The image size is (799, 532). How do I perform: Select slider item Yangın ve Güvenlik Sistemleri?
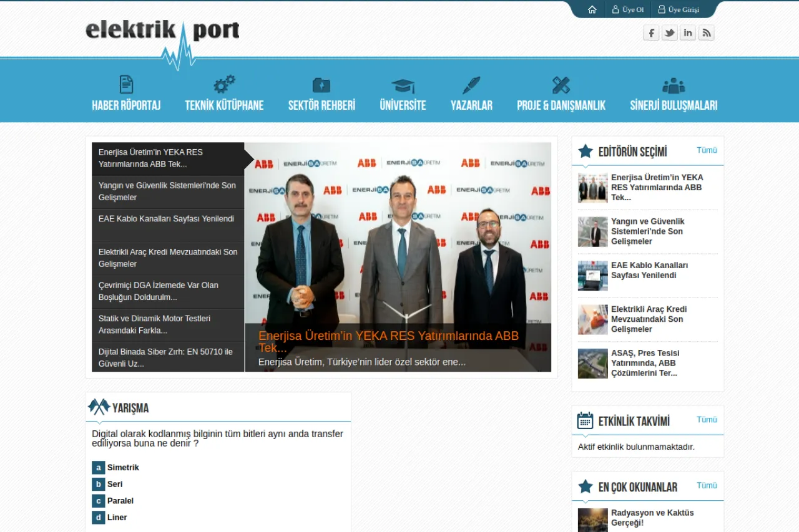point(168,192)
